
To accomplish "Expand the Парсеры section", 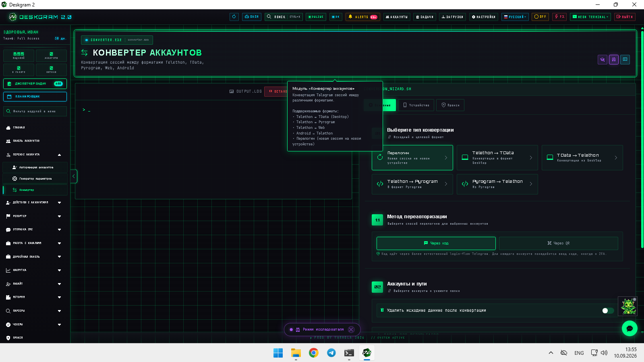I will coord(34,311).
